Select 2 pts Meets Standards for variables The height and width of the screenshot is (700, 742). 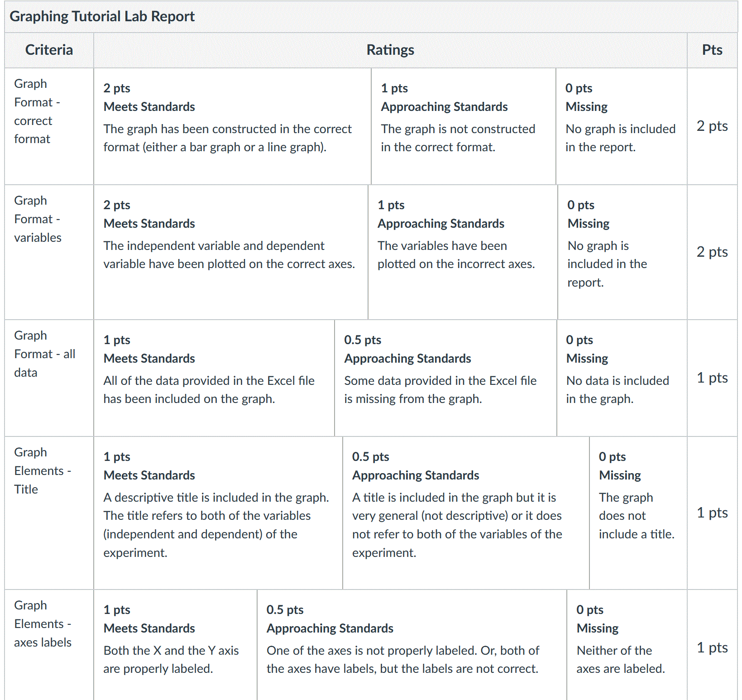(x=231, y=252)
